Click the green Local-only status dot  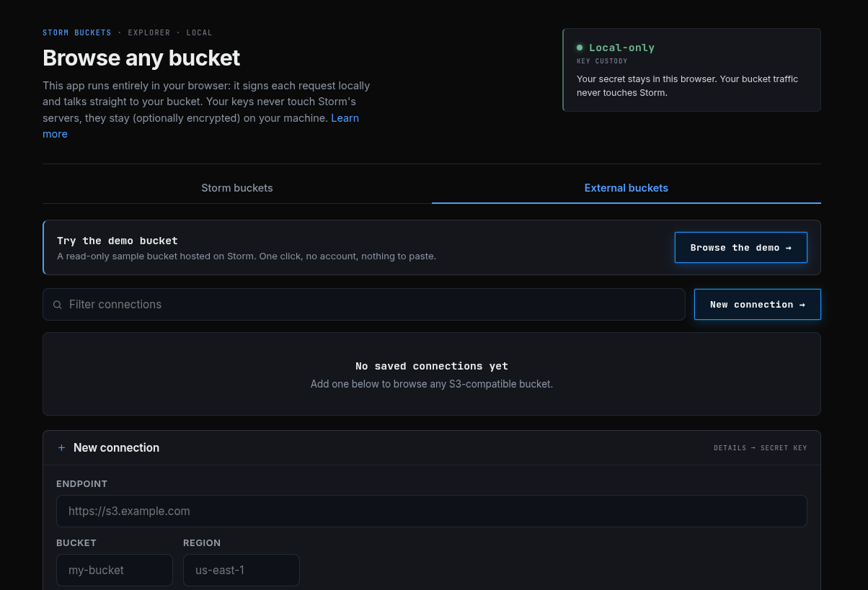point(580,48)
